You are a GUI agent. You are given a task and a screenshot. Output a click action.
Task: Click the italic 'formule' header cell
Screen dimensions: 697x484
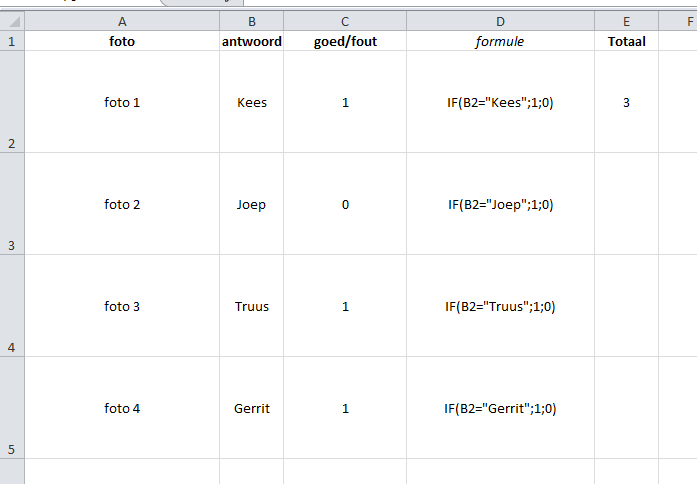(x=500, y=42)
